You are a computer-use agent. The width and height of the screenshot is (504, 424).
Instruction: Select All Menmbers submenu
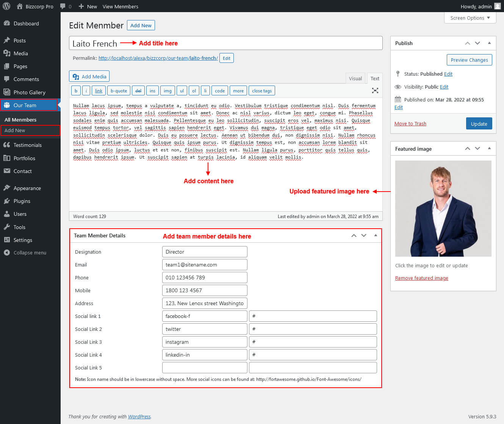(x=20, y=120)
